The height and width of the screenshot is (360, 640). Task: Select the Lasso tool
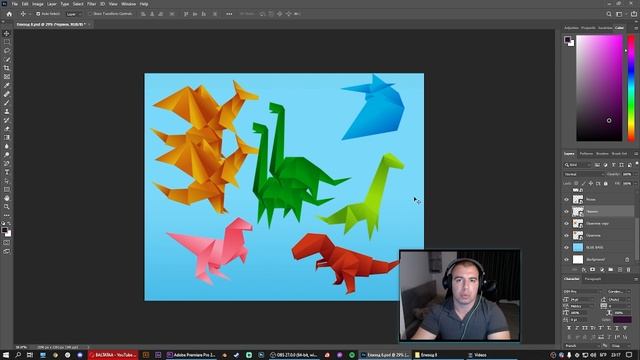pos(7,51)
